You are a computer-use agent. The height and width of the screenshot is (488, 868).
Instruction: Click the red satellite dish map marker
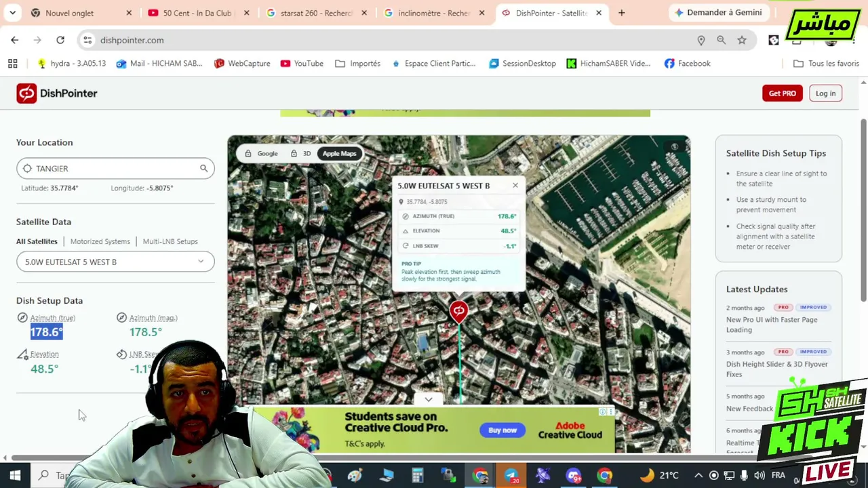(x=458, y=311)
